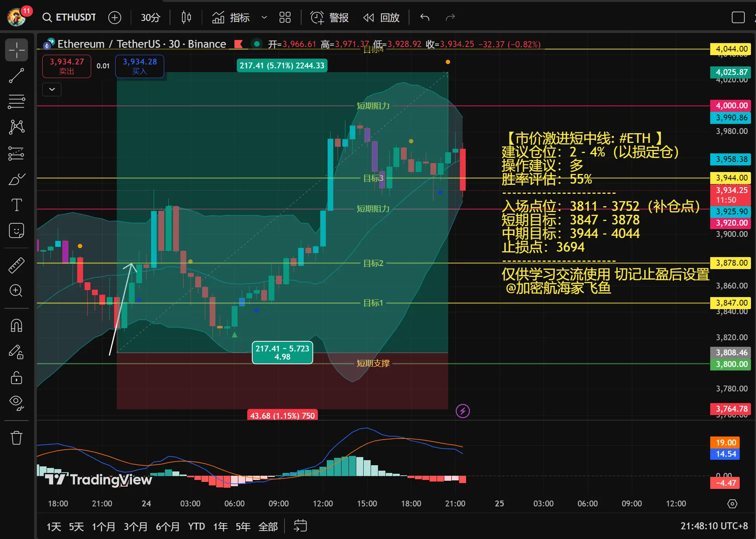Expand the indicators favorites dropdown arrow
756x539 pixels.
[264, 17]
